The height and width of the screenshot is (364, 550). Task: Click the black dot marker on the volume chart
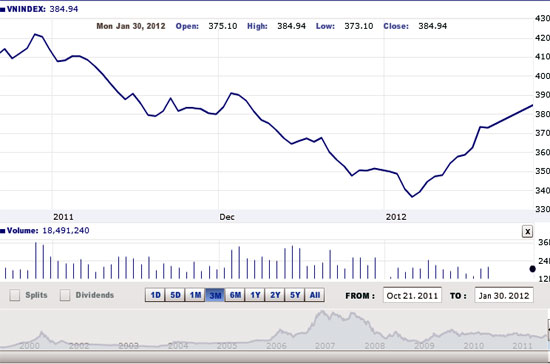tap(532, 269)
